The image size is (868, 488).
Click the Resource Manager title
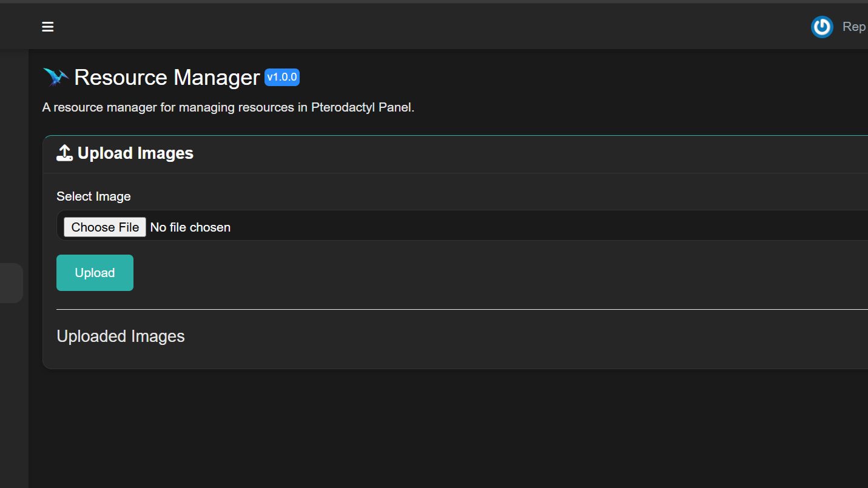click(167, 78)
